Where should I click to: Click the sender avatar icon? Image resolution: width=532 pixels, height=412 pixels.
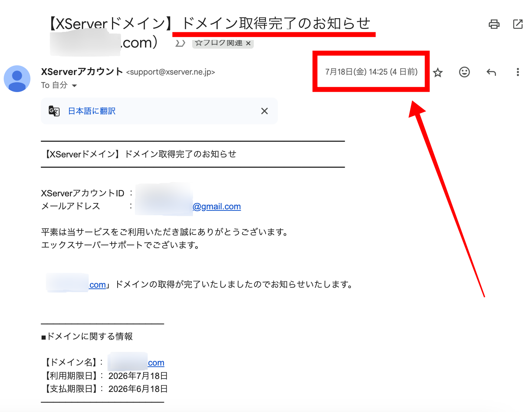coord(17,79)
